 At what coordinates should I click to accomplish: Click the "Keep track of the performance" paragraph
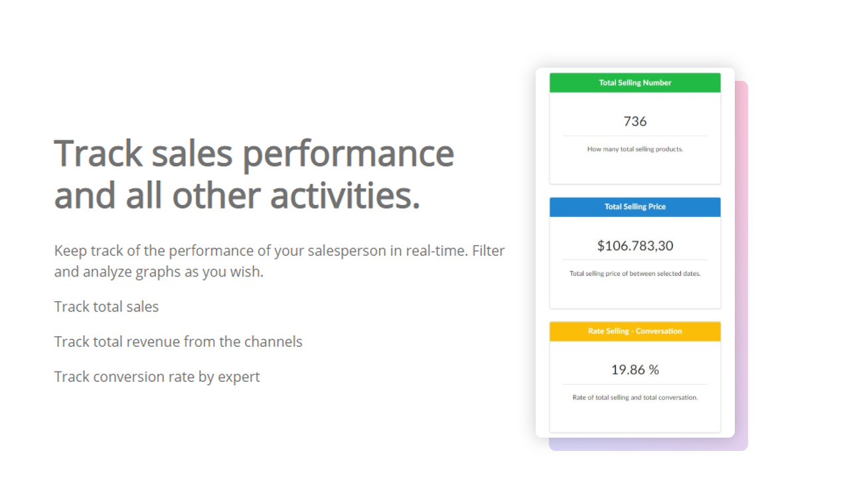[279, 251]
